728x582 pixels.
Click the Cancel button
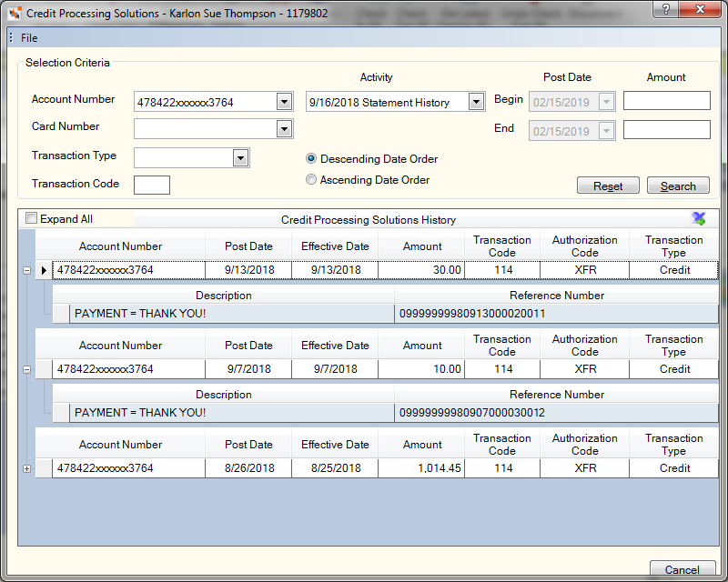[682, 569]
